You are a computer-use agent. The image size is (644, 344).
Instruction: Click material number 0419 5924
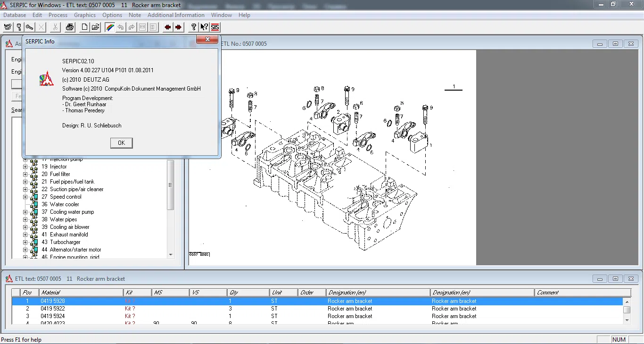pos(53,316)
